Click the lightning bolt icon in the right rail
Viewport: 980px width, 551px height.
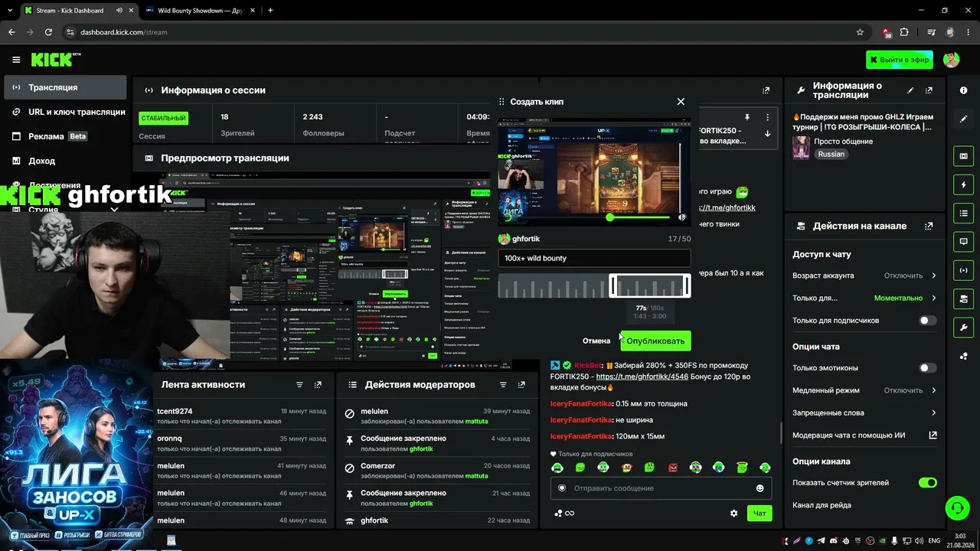pyautogui.click(x=964, y=184)
